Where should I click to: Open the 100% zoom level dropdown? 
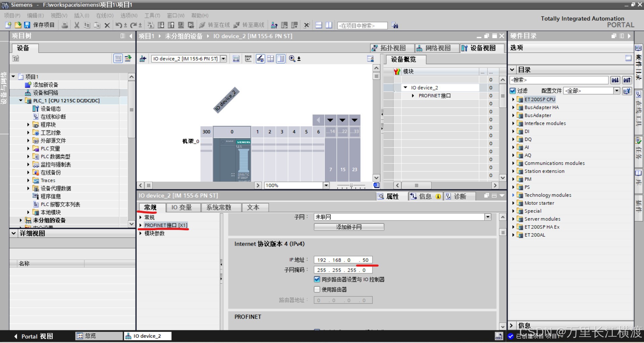[x=326, y=185]
